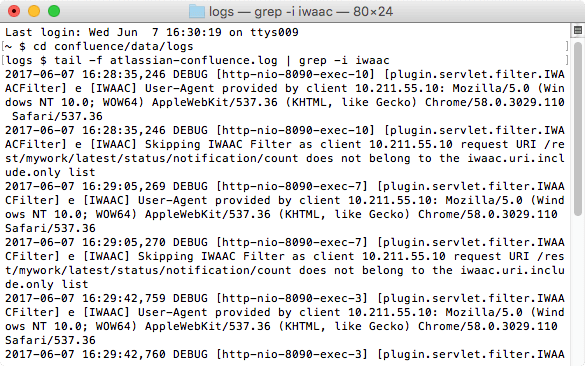This screenshot has height=366, width=585.
Task: Click the 'Last login' line at top
Action: click(x=152, y=32)
